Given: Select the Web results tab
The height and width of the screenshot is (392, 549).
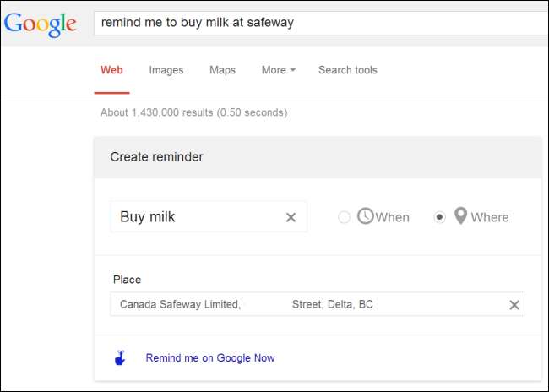Looking at the screenshot, I should [x=111, y=70].
